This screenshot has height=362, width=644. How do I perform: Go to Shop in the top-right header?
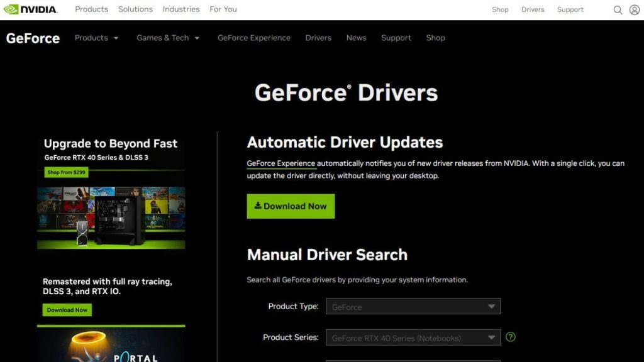[x=500, y=9]
